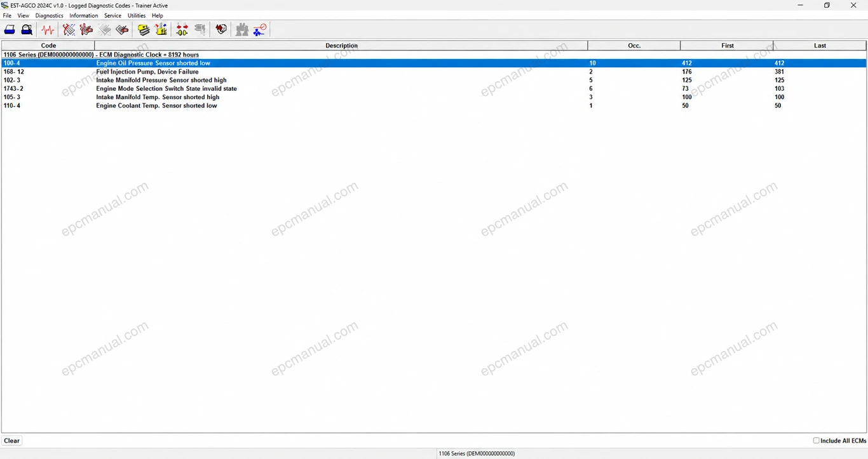868x459 pixels.
Task: Click the Last value 381 in the Fuel Injection Pump row
Action: click(780, 72)
